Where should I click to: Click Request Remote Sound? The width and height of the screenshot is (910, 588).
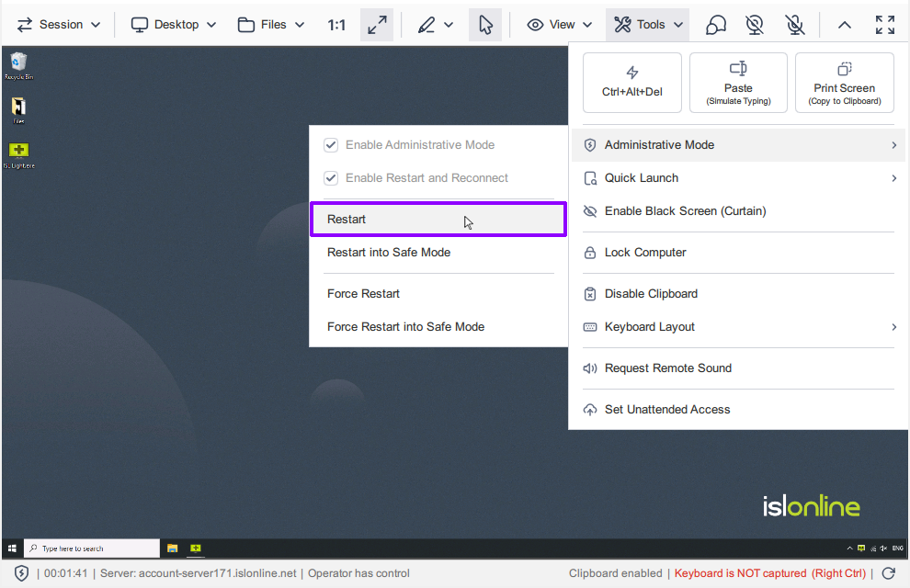739,368
